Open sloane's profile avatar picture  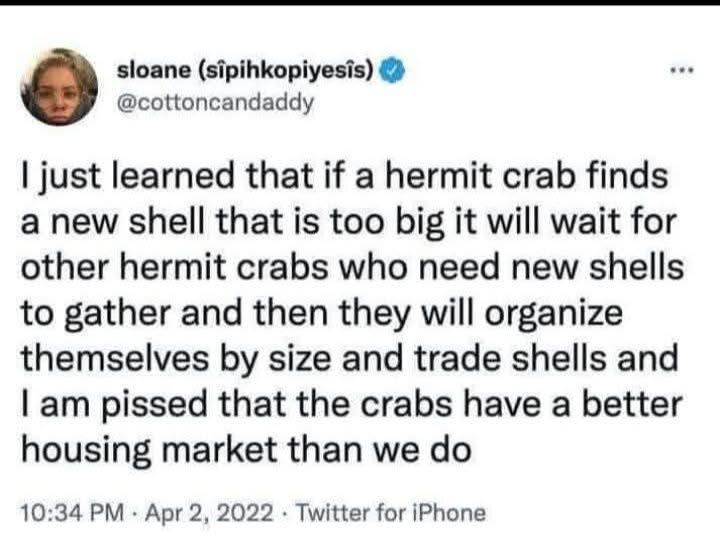coord(59,87)
